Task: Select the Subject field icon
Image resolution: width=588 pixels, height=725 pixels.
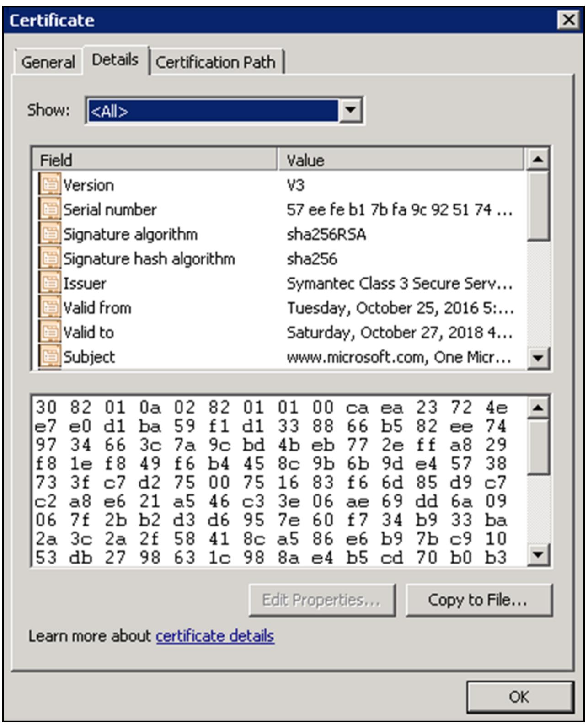Action: click(x=49, y=357)
